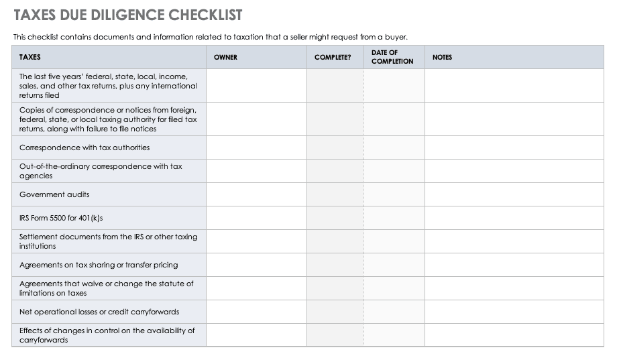Click the 'Government audits' row label
Viewport: 617px width, 364px height.
point(54,194)
